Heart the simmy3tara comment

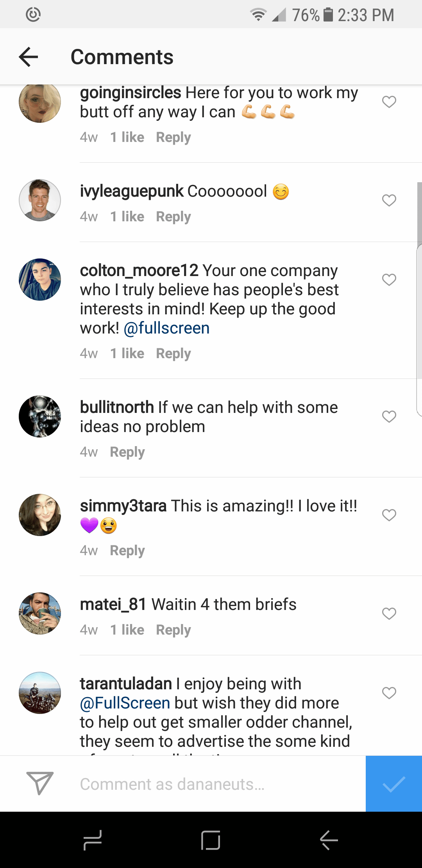[389, 515]
